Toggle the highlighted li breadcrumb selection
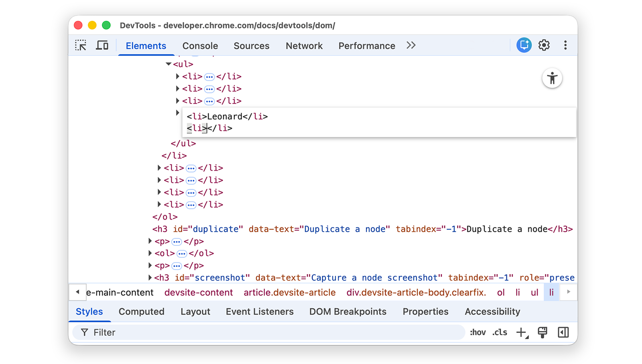Screen dimensions: 642x364 point(552,292)
